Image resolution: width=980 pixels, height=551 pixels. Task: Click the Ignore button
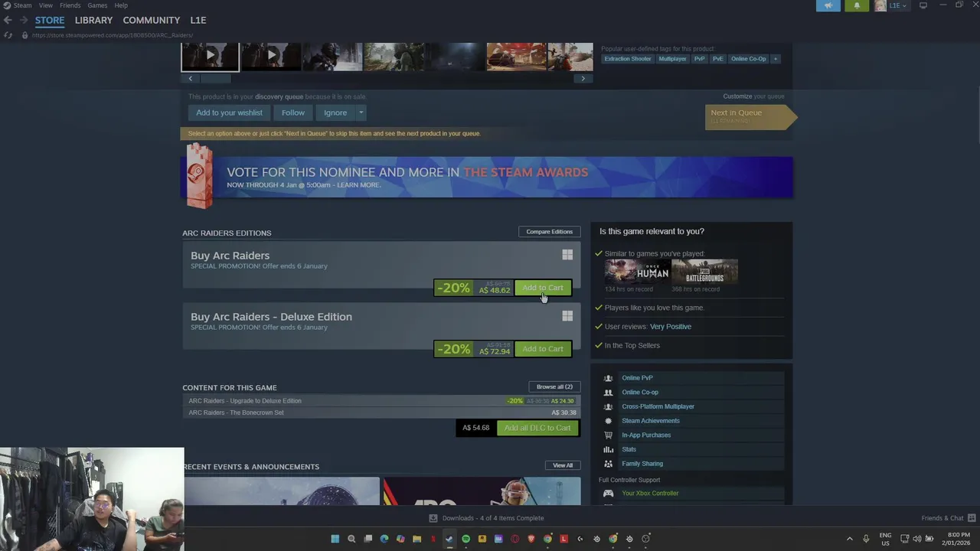pyautogui.click(x=335, y=112)
